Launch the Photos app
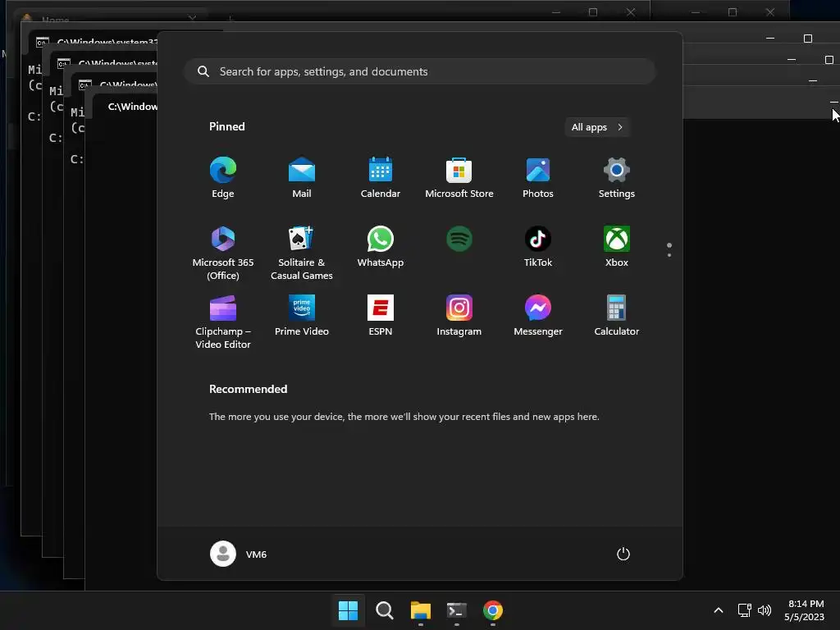The height and width of the screenshot is (630, 840). 538,178
